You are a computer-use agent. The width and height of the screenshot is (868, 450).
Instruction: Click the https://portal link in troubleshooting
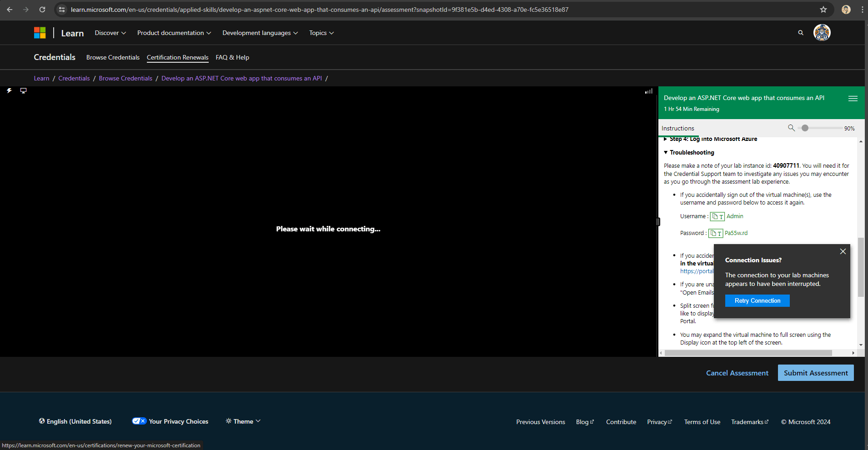697,271
